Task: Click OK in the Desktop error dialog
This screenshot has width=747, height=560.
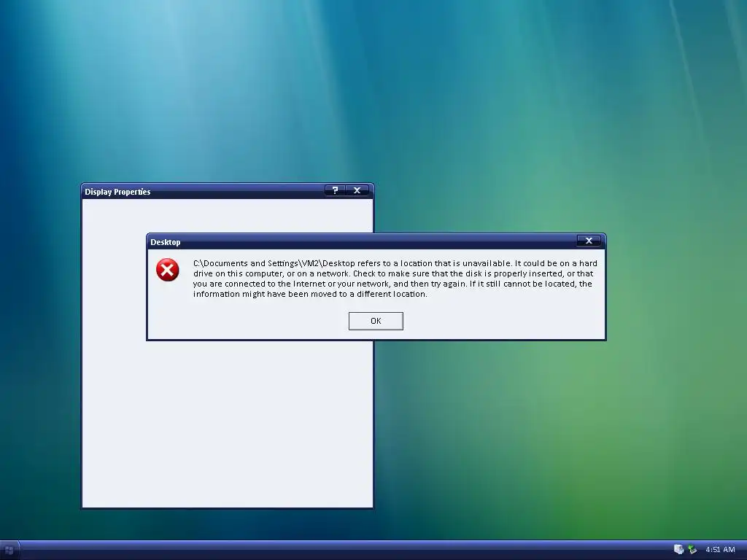Action: (x=376, y=321)
